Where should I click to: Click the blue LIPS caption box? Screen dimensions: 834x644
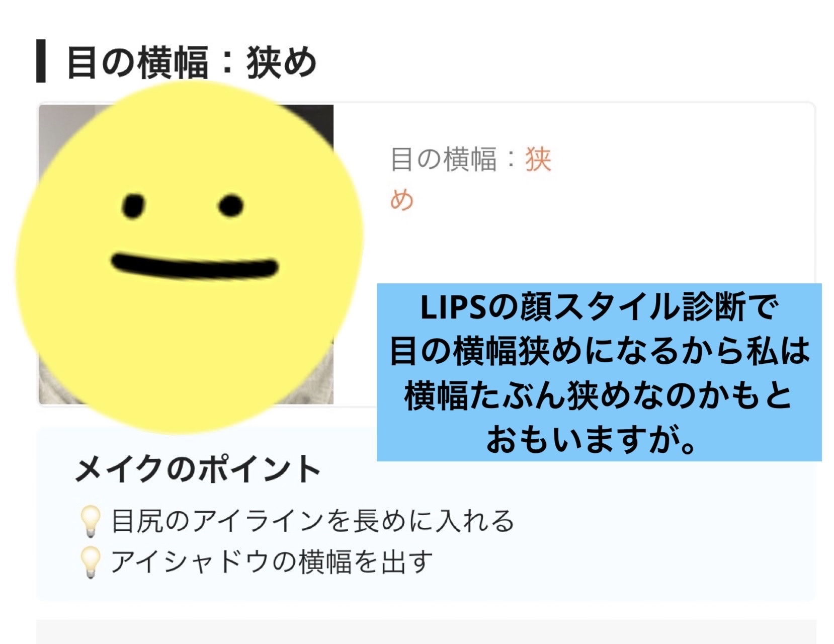click(599, 372)
